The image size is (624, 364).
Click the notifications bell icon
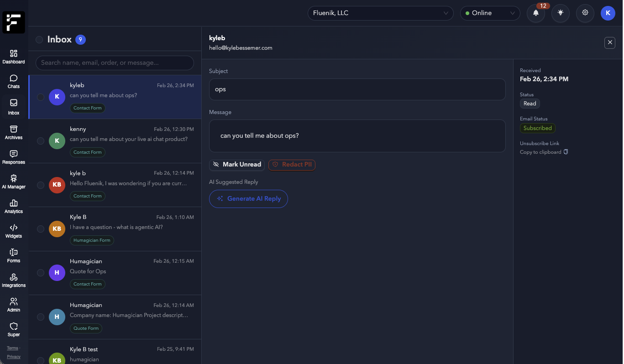536,13
